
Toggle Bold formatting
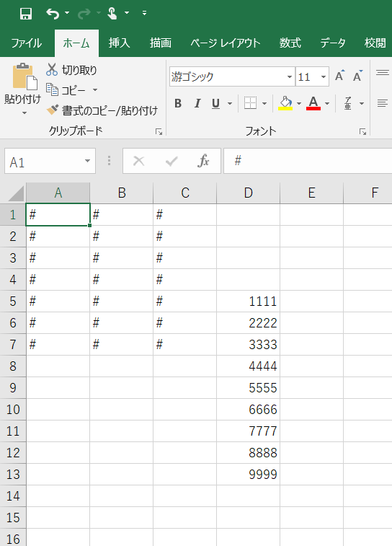[x=178, y=103]
